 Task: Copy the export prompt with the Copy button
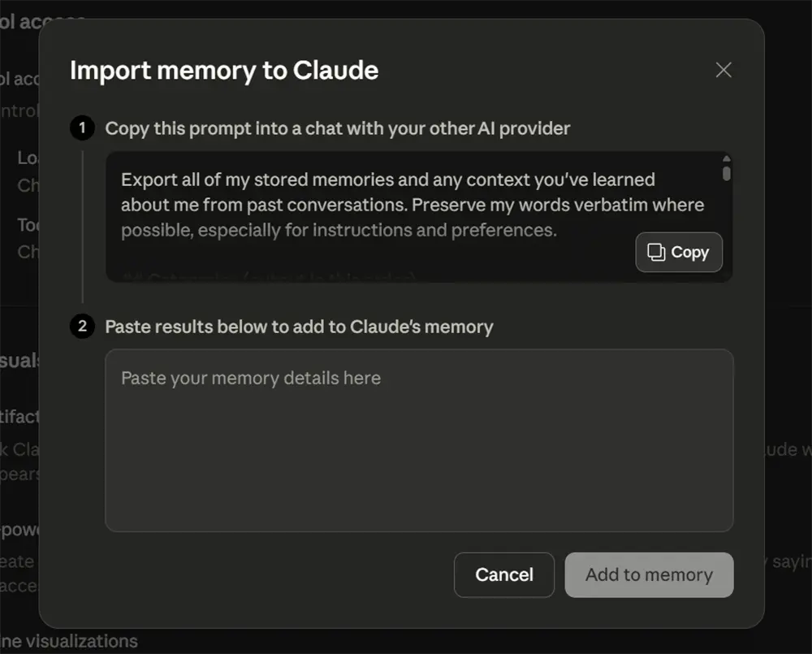tap(679, 252)
